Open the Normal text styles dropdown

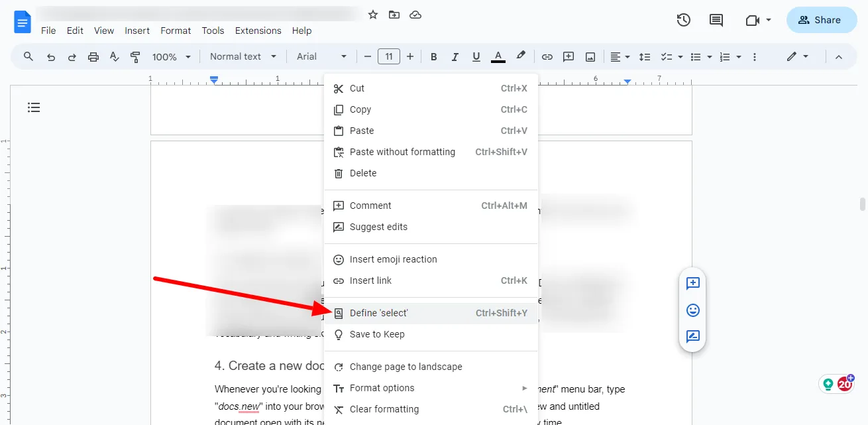click(242, 56)
